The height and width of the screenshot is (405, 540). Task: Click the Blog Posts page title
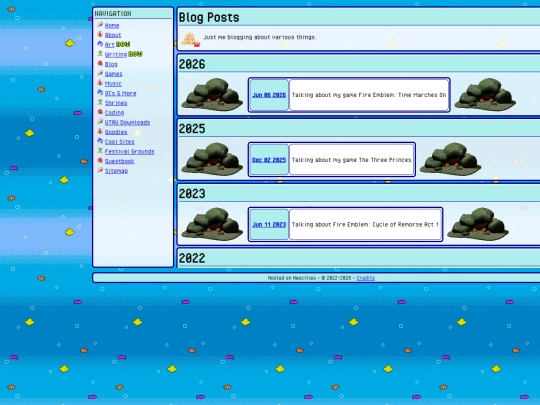(x=209, y=18)
